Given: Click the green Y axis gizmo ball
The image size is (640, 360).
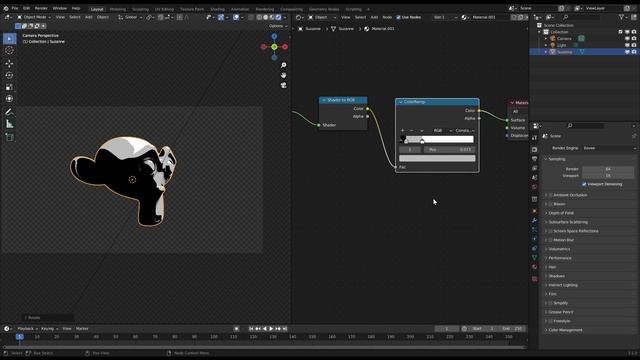Looking at the screenshot, I should coord(274,47).
